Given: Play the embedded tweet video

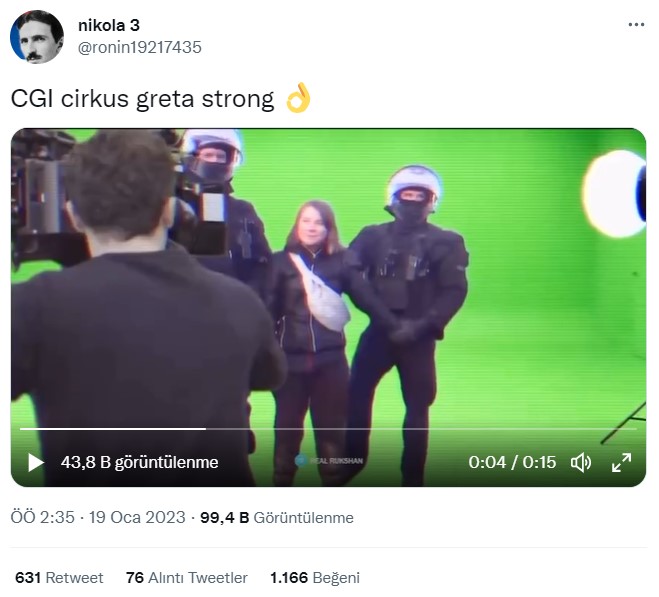Looking at the screenshot, I should coord(36,462).
